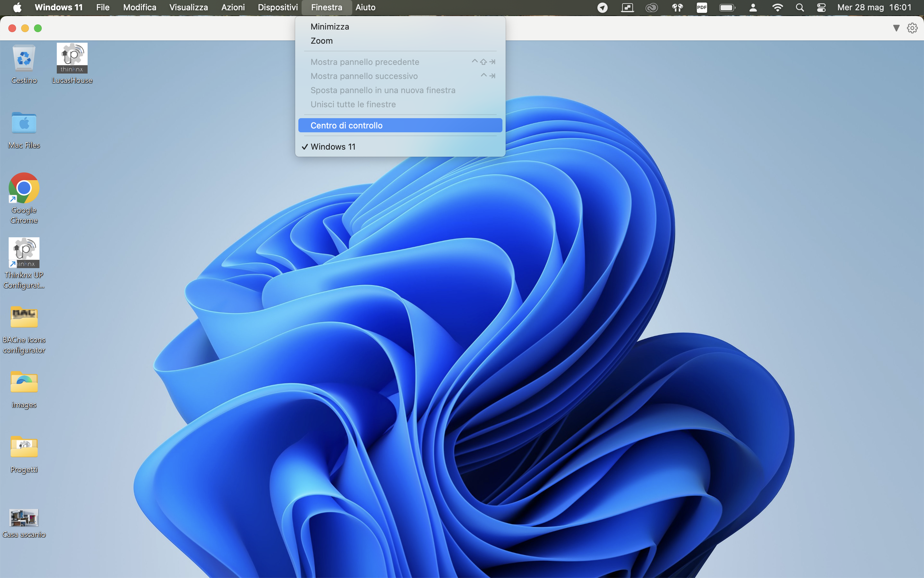This screenshot has width=924, height=578.
Task: Select Windows 11 checked window entry
Action: (x=400, y=147)
